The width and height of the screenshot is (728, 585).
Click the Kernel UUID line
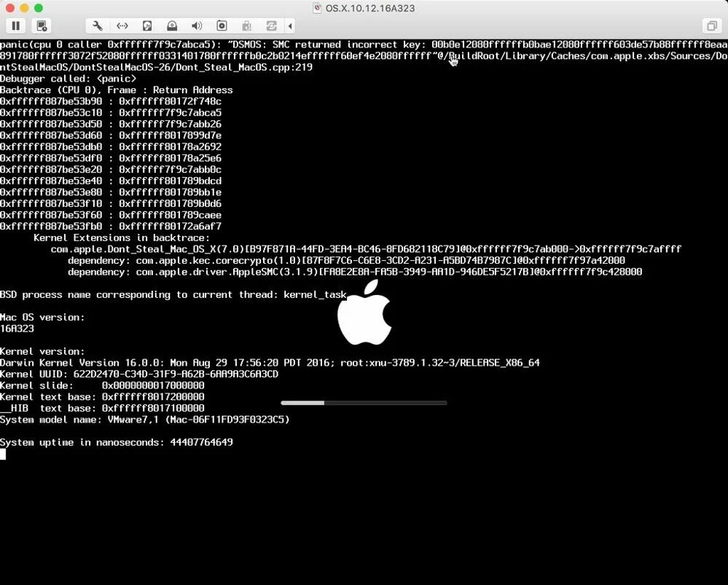[x=139, y=374]
